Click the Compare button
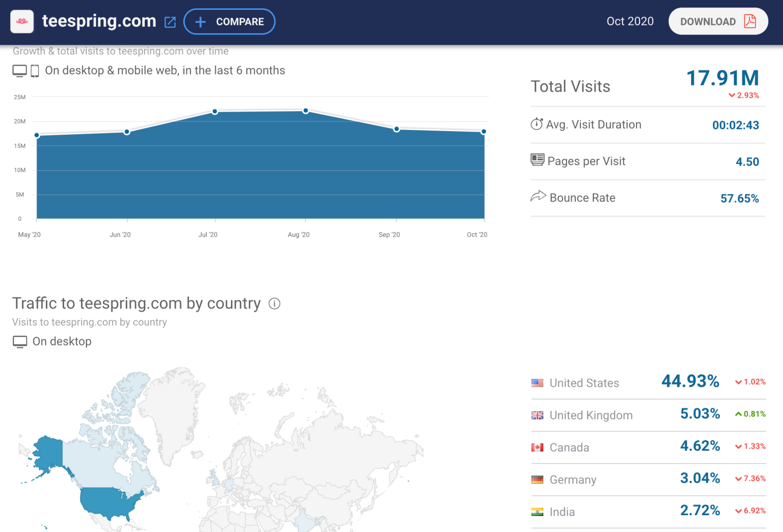The image size is (783, 532). 229,22
